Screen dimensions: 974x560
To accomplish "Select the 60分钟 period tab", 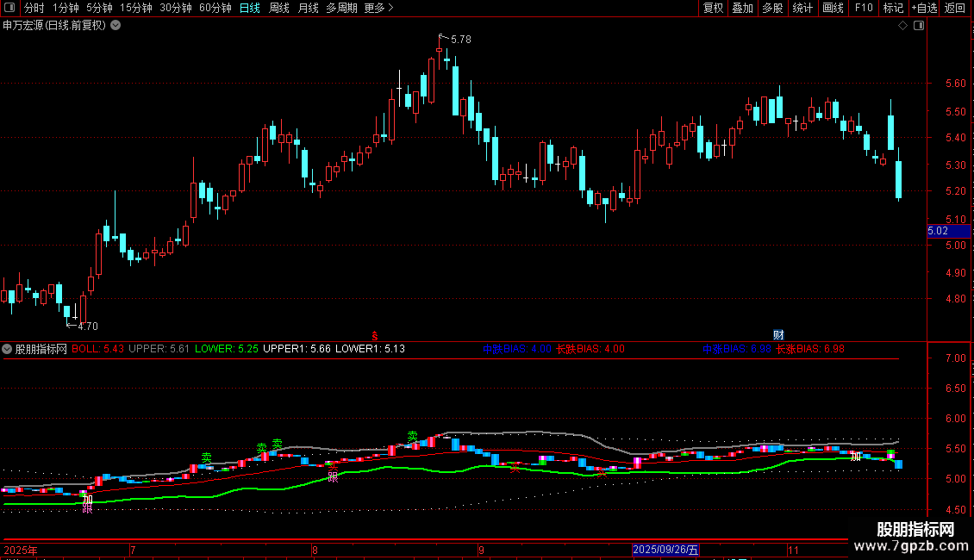I will tap(215, 8).
